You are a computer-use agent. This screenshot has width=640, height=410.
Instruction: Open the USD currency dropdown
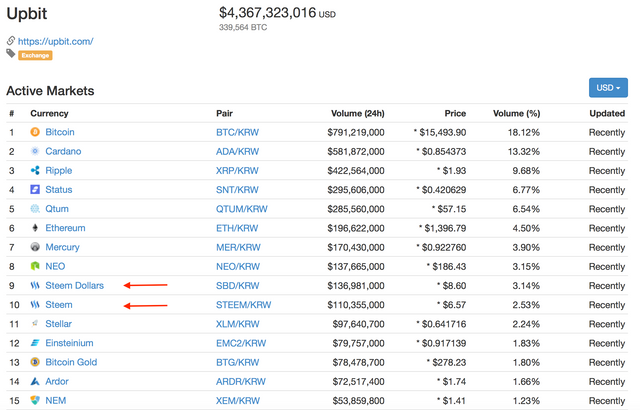pyautogui.click(x=608, y=88)
